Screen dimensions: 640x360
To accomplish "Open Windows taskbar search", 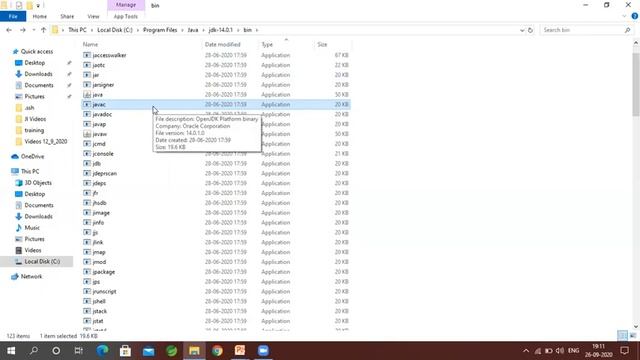I will [34, 351].
